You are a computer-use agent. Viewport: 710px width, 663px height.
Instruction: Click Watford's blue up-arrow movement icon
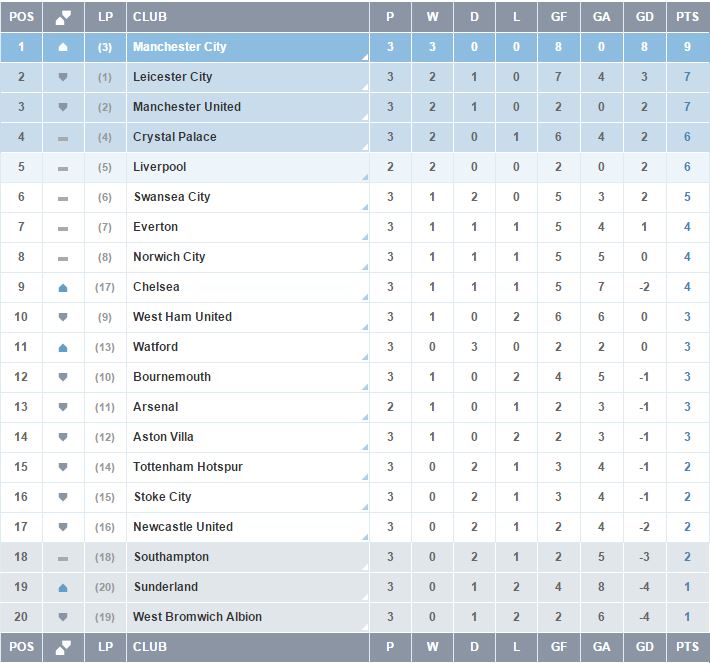click(63, 348)
